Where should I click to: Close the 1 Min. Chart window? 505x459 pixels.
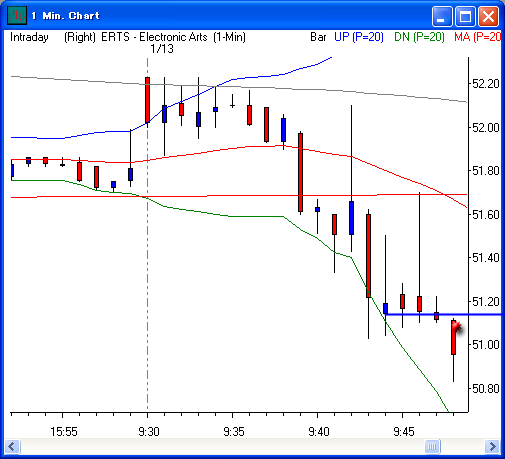click(488, 16)
